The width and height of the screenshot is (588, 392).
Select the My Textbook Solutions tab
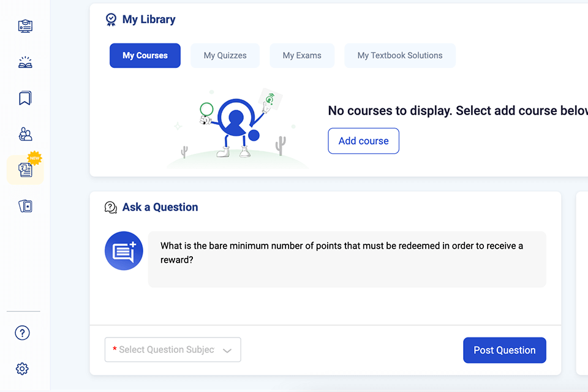400,55
